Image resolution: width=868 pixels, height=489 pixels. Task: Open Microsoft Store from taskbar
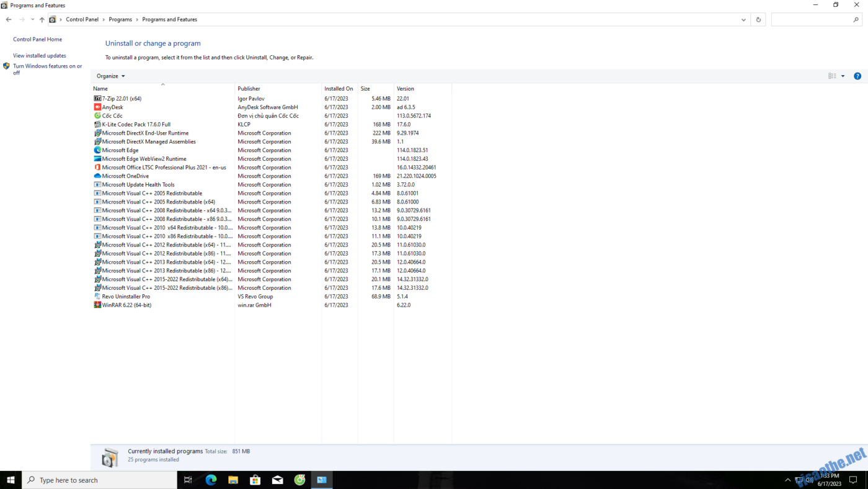click(255, 480)
